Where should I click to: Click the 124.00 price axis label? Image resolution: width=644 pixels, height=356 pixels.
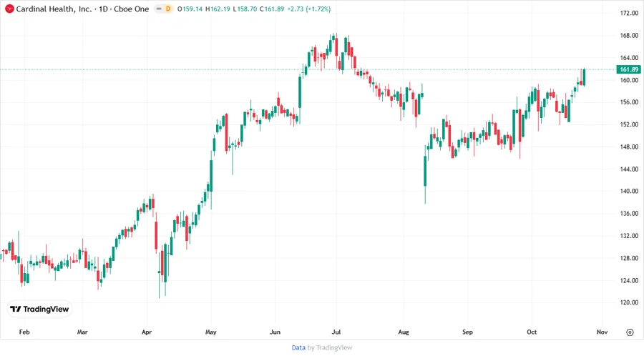click(x=629, y=280)
